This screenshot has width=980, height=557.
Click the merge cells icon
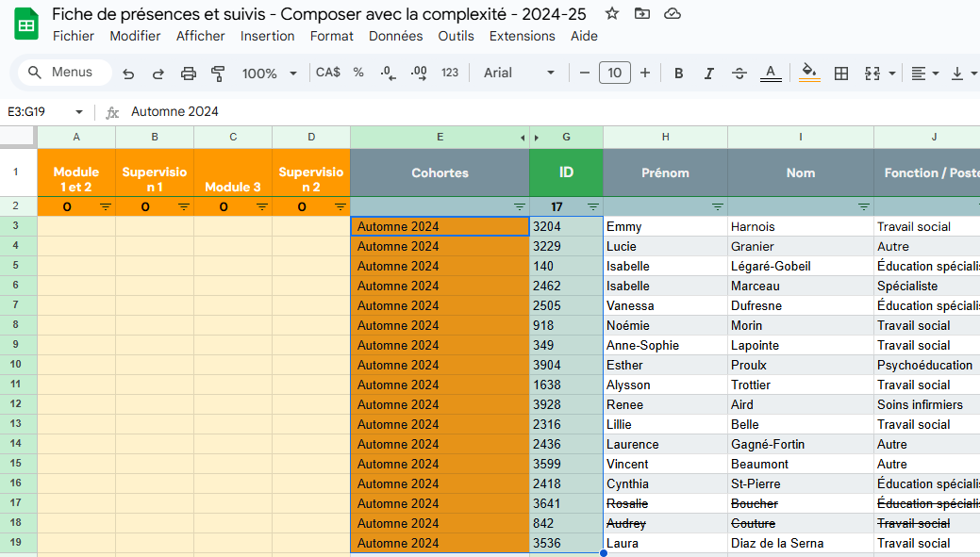click(872, 74)
